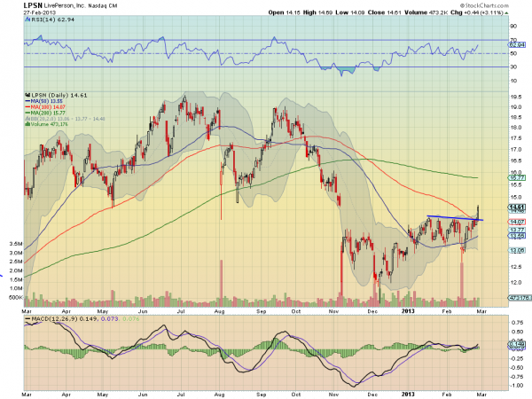Click the 19.5 price axis label
Image resolution: width=532 pixels, height=399 pixels.
coord(516,97)
